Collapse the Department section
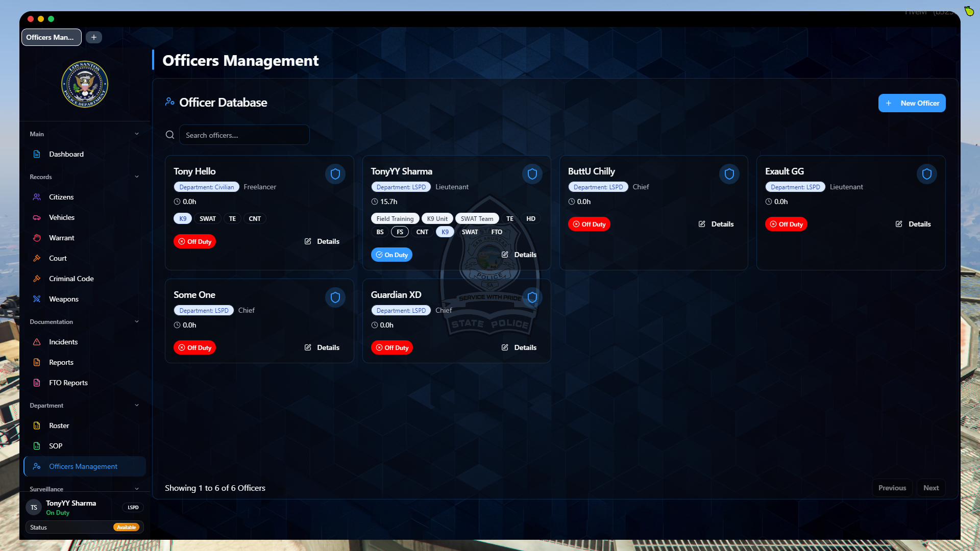Viewport: 980px width, 551px height. [x=137, y=405]
